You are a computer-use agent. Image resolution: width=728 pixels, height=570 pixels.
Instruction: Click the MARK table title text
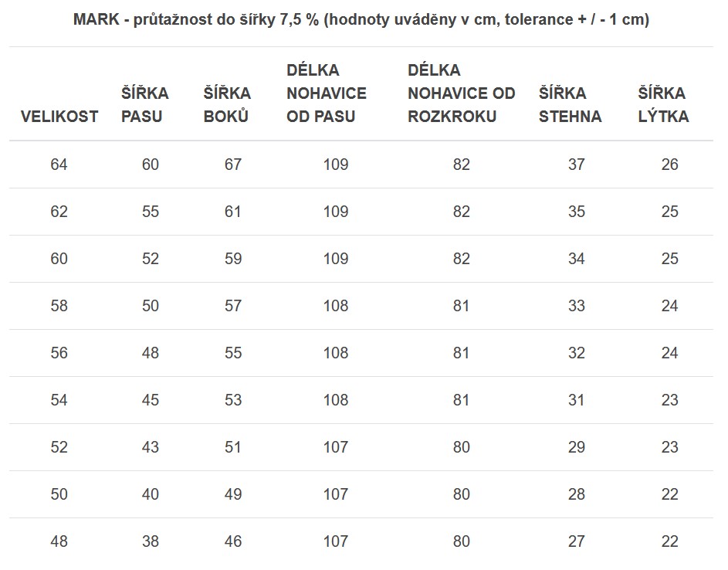coord(361,19)
